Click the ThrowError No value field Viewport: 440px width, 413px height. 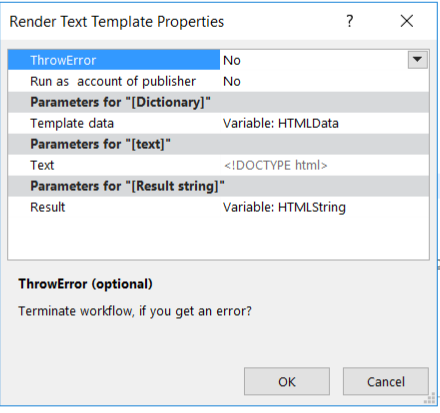click(313, 60)
